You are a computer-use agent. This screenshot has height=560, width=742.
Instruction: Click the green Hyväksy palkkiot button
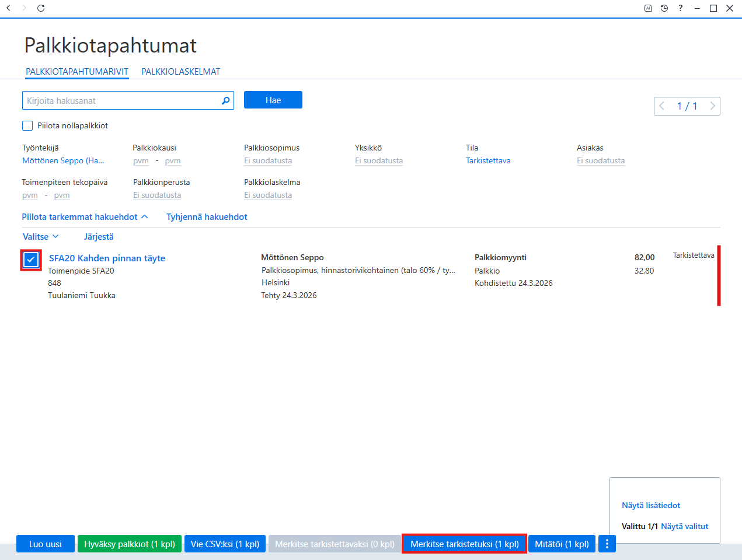[x=130, y=544]
